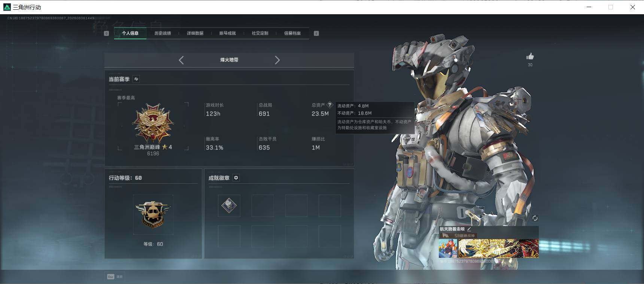Screen dimensions: 644x284
Task: Click the 三角洲巅峰 rank medal
Action: 153,123
